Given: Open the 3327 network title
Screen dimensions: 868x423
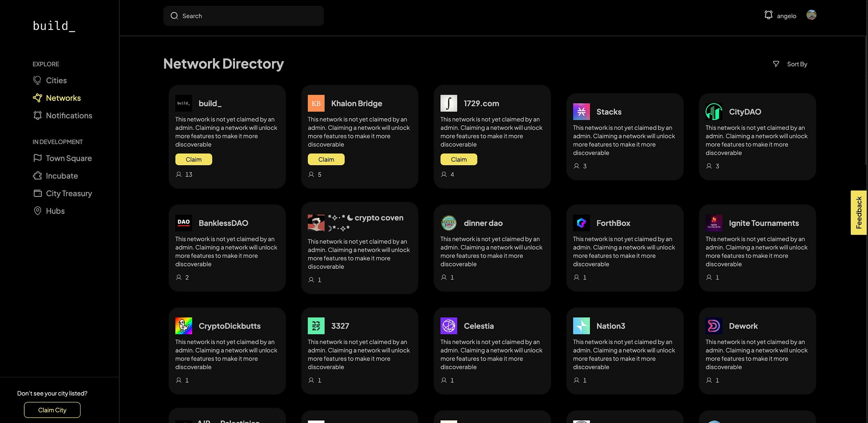Looking at the screenshot, I should click(340, 326).
